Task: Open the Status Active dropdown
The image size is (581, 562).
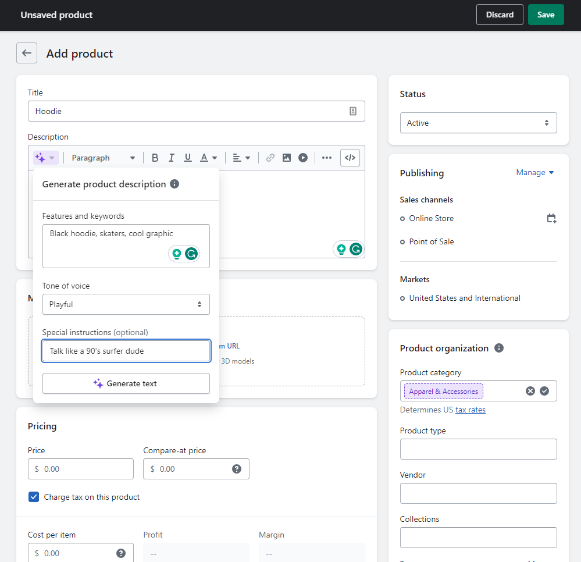Action: click(478, 123)
